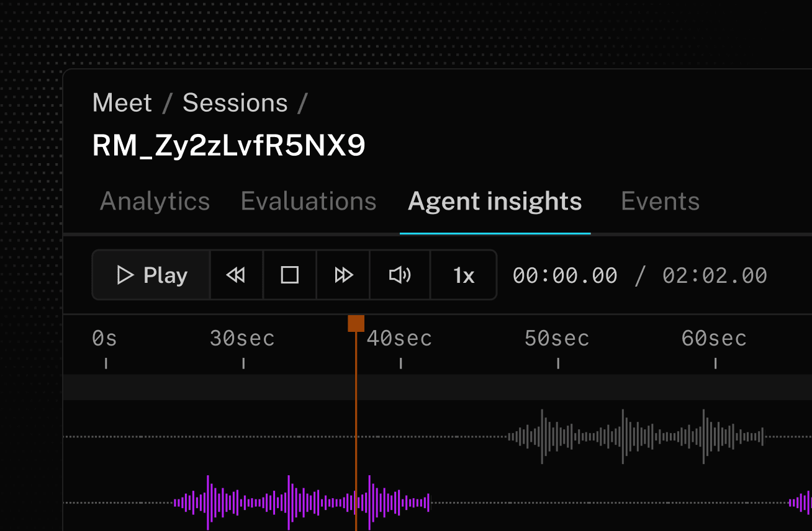Open the 1x playback speed selector
Viewport: 812px width, 531px height.
(x=463, y=275)
